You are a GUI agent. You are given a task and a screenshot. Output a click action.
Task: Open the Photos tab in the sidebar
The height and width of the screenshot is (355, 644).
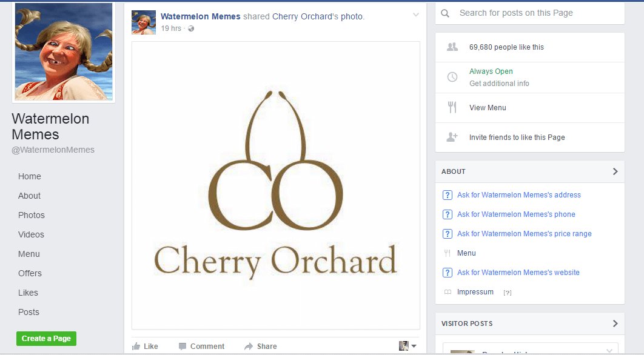pyautogui.click(x=32, y=215)
